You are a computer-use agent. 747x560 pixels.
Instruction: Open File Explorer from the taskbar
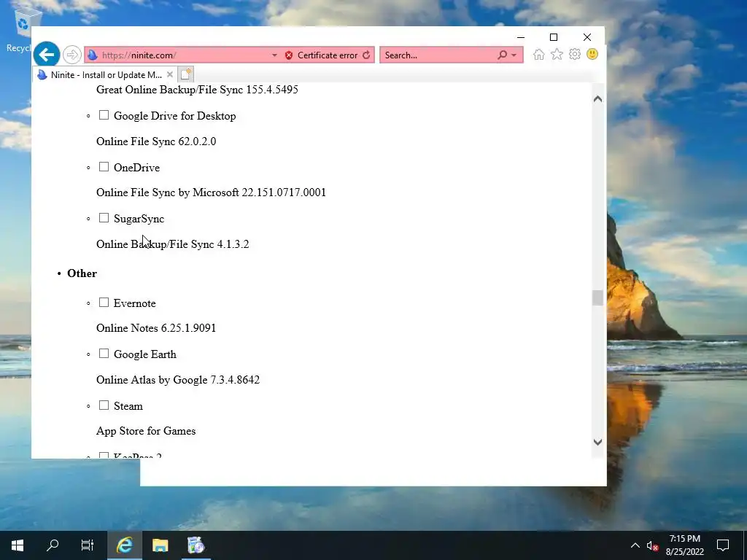tap(160, 545)
